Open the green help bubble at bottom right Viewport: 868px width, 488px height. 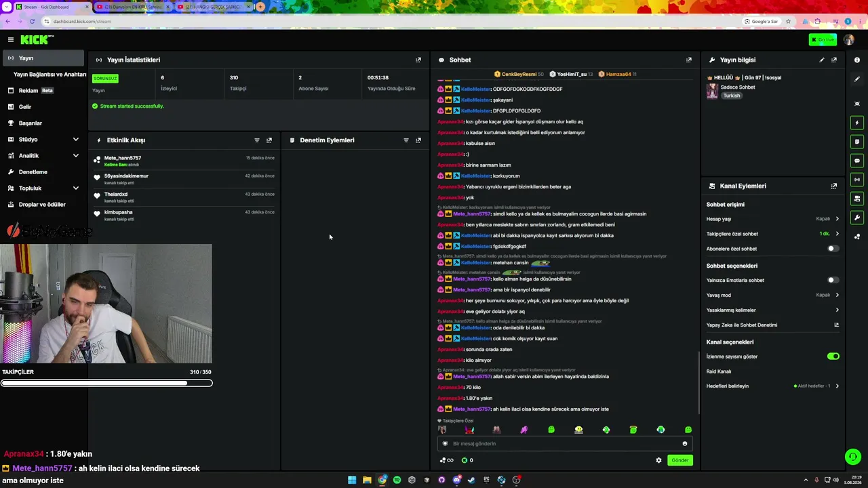point(853,457)
